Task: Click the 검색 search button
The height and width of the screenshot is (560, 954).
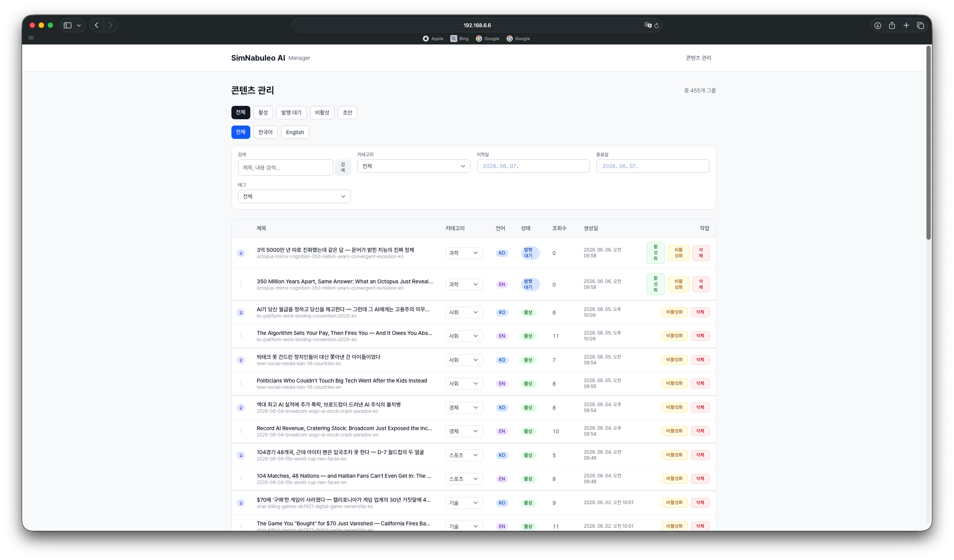Action: coord(343,168)
